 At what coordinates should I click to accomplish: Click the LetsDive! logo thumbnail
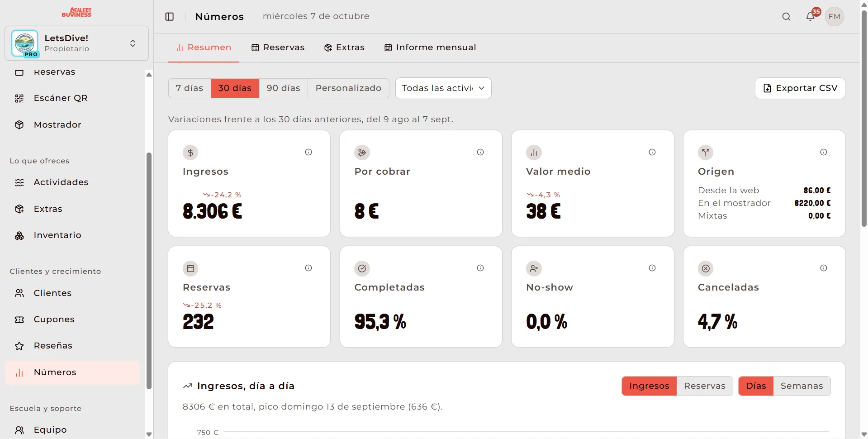click(x=25, y=43)
